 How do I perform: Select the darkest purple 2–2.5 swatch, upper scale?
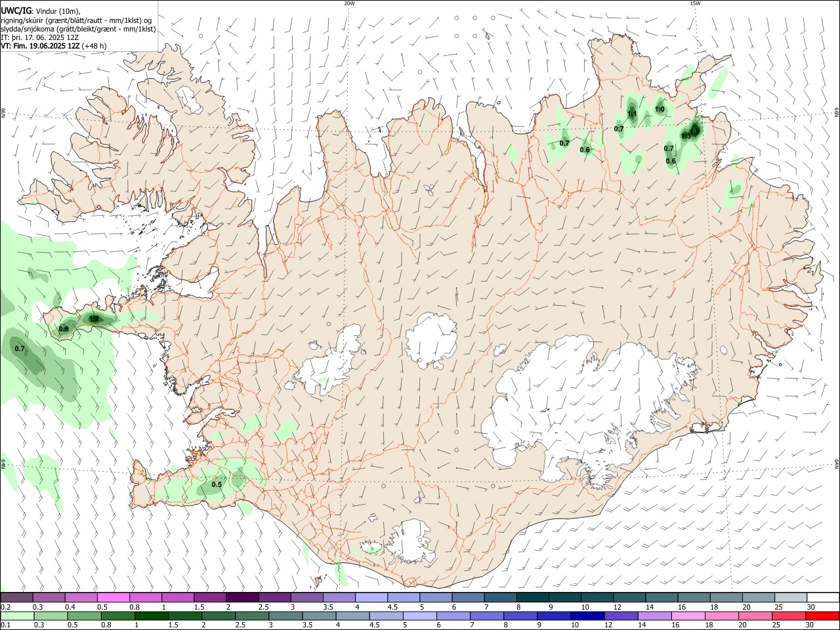point(242,598)
